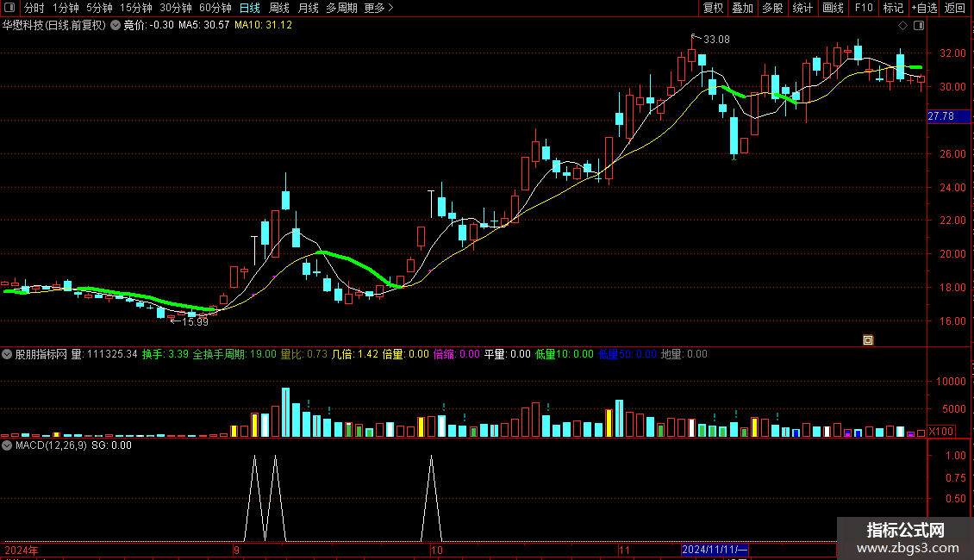Click the 2024/11/11 date marker on timeline
The width and height of the screenshot is (974, 560).
point(715,550)
